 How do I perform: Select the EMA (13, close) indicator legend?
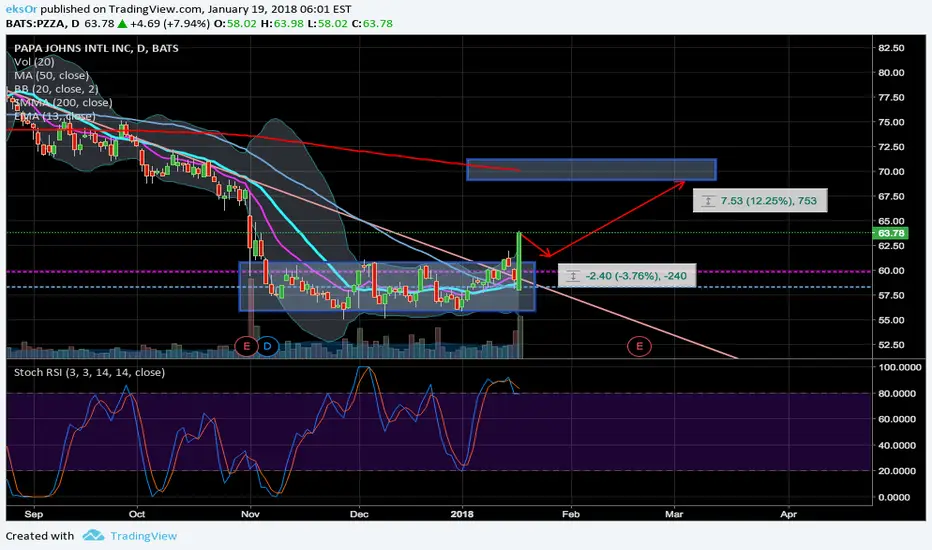point(54,117)
